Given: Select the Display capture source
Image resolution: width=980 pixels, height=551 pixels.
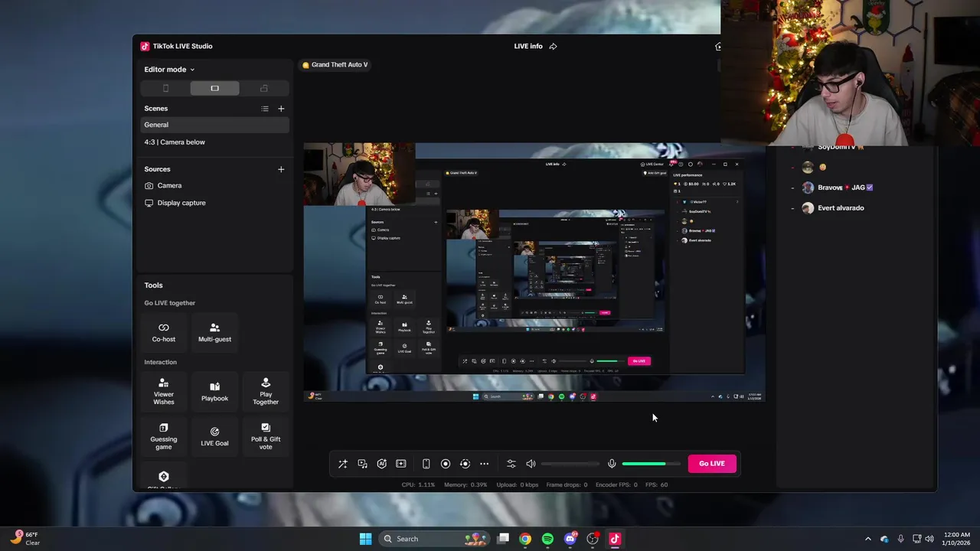Looking at the screenshot, I should click(x=214, y=203).
